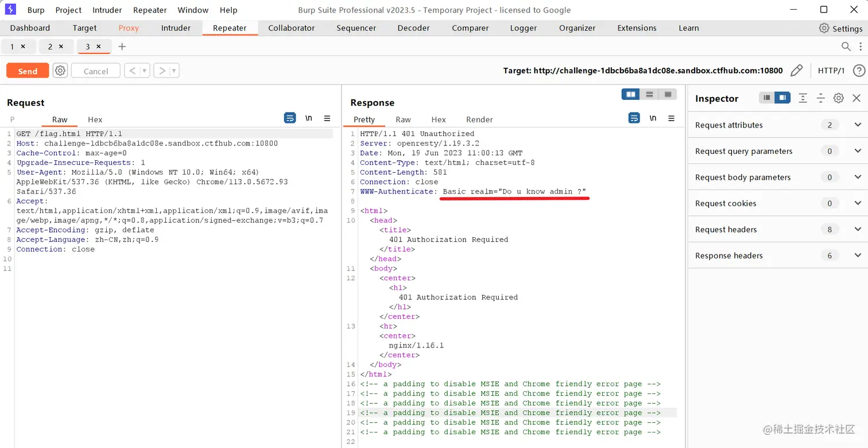Open Response editor hamburger menu
Image resolution: width=868 pixels, height=448 pixels.
tap(671, 118)
